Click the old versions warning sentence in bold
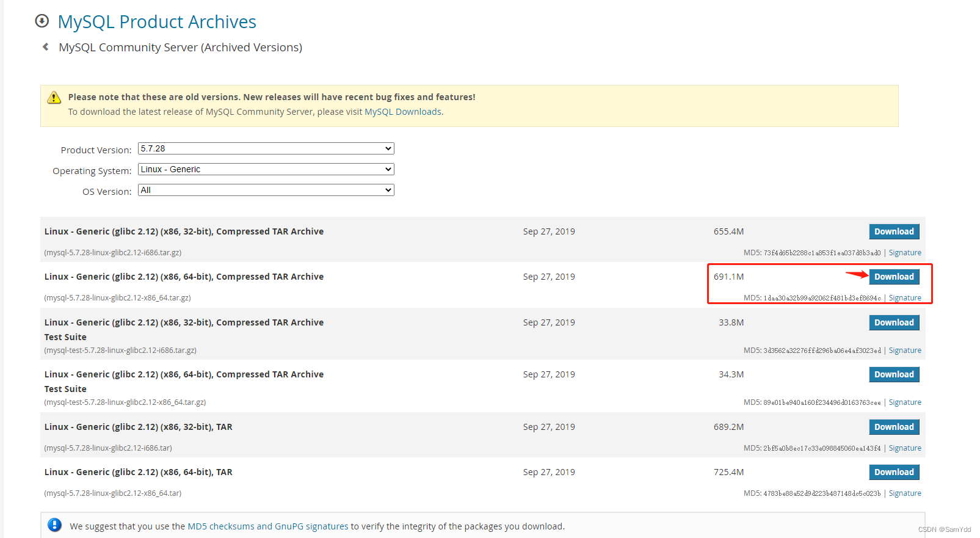Viewport: 980px width, 538px height. coord(272,97)
